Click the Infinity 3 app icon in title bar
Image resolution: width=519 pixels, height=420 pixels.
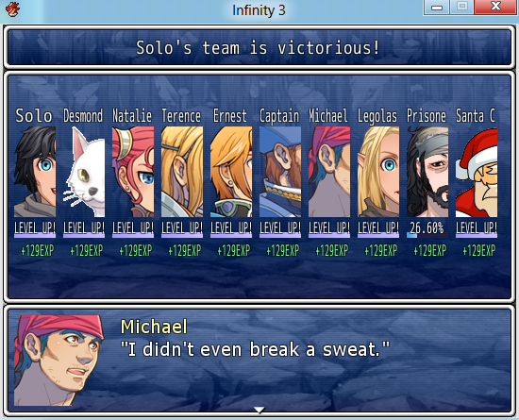coord(12,8)
